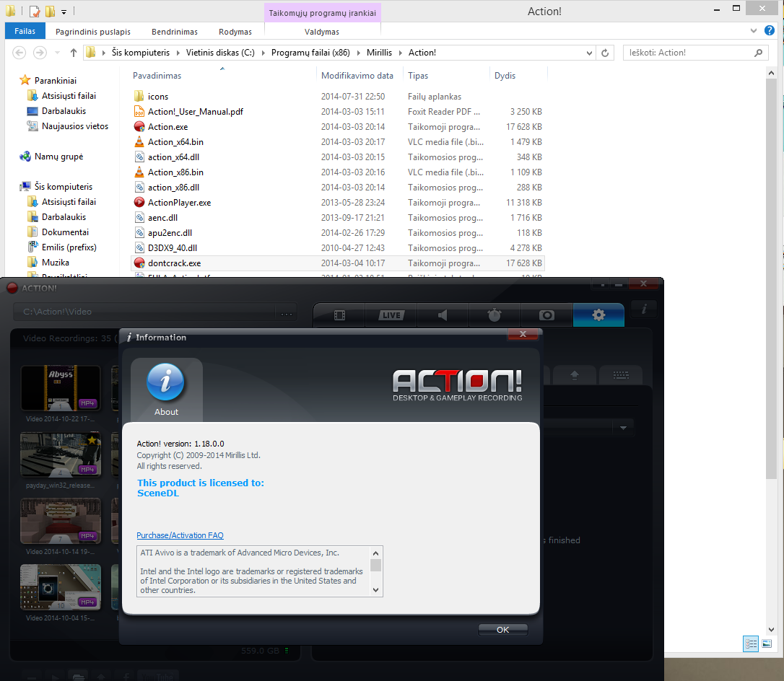Open the audio recording tab with the speaker icon in Action!
This screenshot has width=784, height=681.
click(x=443, y=315)
